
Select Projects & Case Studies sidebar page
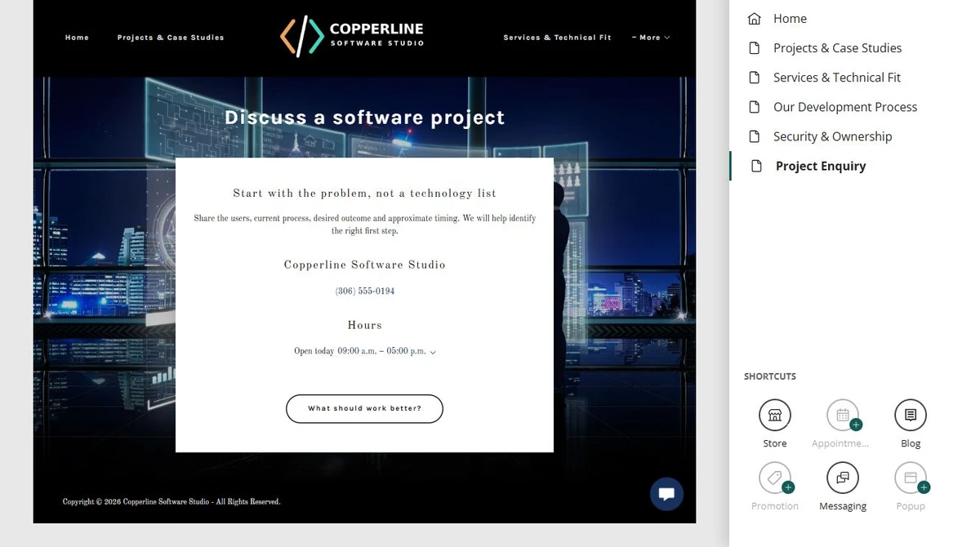837,48
